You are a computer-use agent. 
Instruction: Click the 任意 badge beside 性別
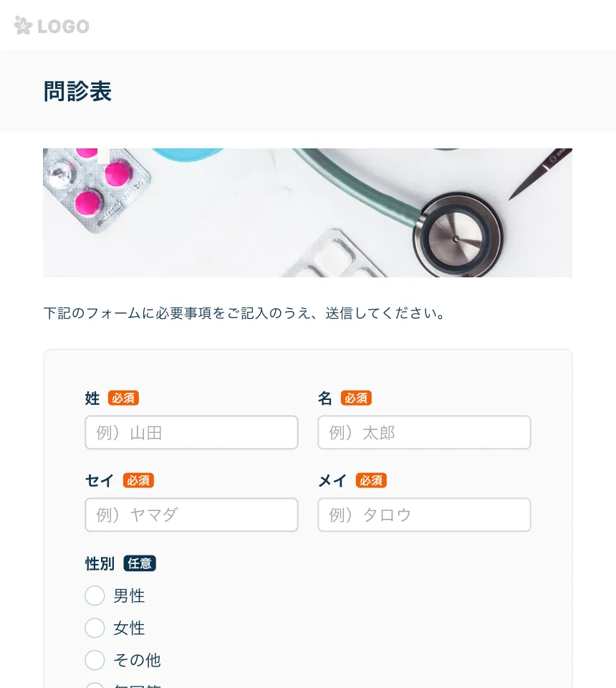pos(140,563)
